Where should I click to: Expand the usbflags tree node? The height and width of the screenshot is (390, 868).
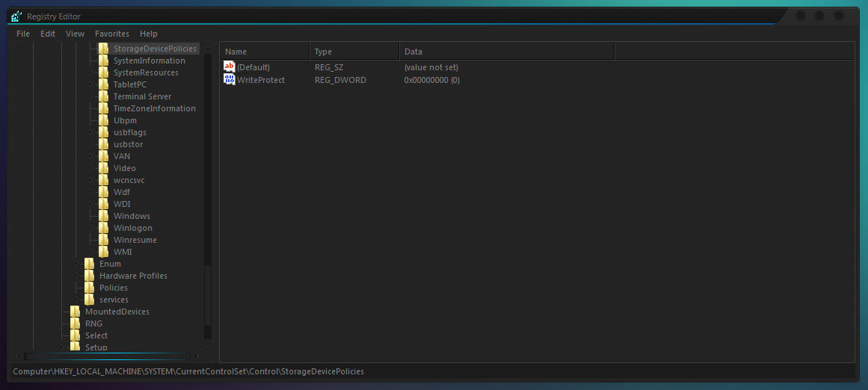click(x=90, y=132)
